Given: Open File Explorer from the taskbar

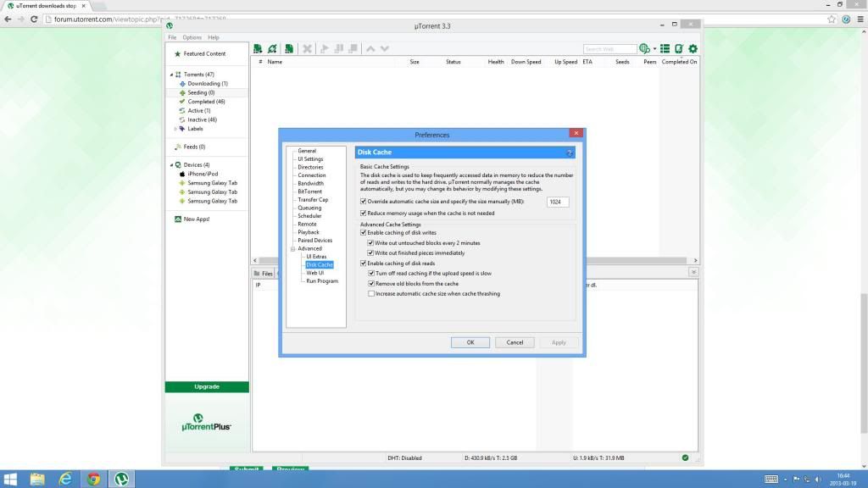Looking at the screenshot, I should (x=37, y=479).
